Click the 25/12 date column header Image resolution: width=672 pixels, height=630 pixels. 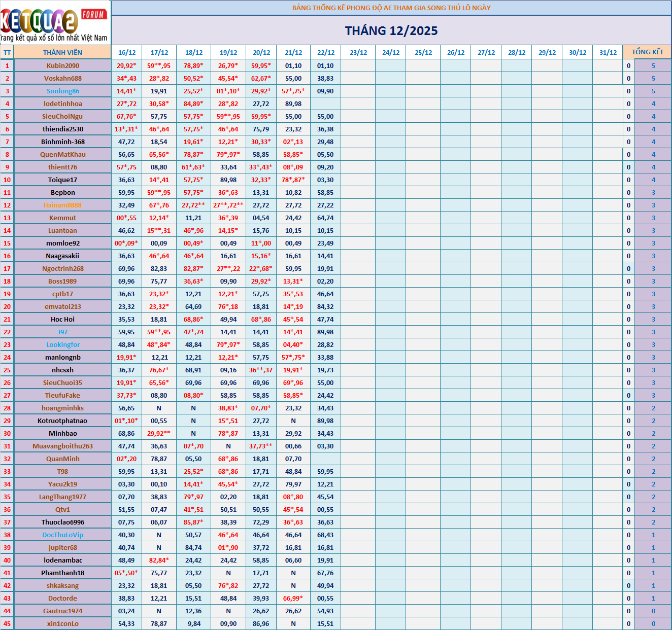(x=423, y=52)
